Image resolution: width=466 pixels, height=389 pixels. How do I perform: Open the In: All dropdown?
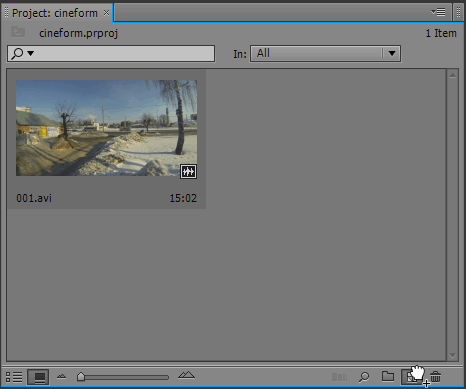[x=325, y=53]
